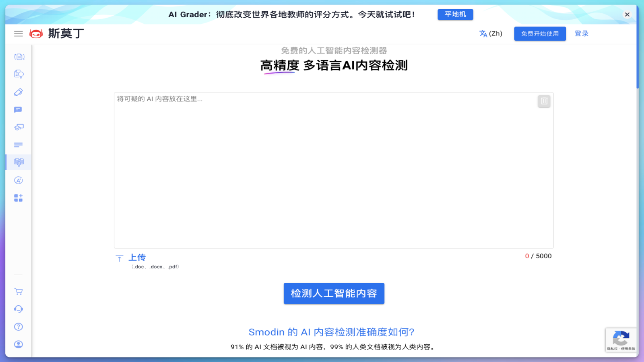Image resolution: width=644 pixels, height=362 pixels.
Task: Open the homework solver graduation-cap icon
Action: click(18, 127)
